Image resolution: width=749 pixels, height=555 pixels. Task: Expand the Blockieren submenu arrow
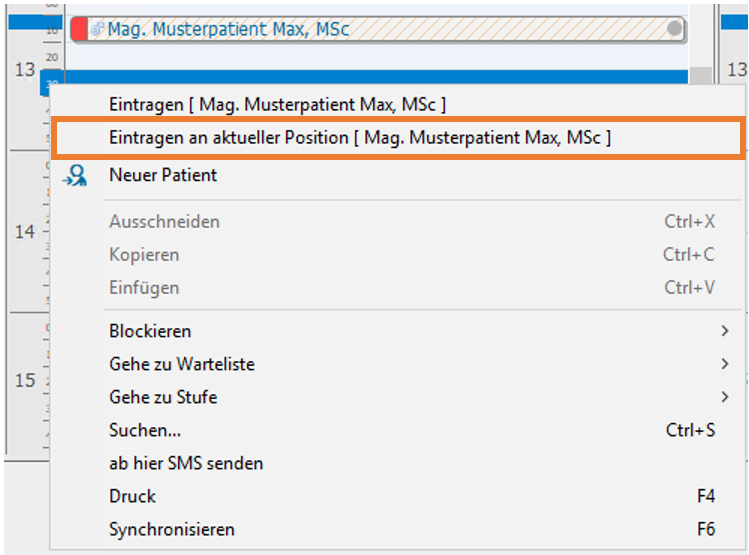pos(725,331)
